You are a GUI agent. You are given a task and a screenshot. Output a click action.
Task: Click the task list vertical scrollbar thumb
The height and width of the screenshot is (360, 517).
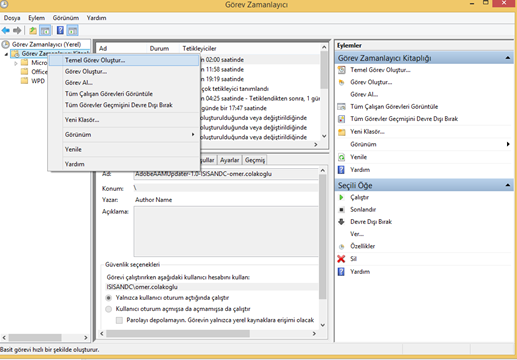[324, 70]
